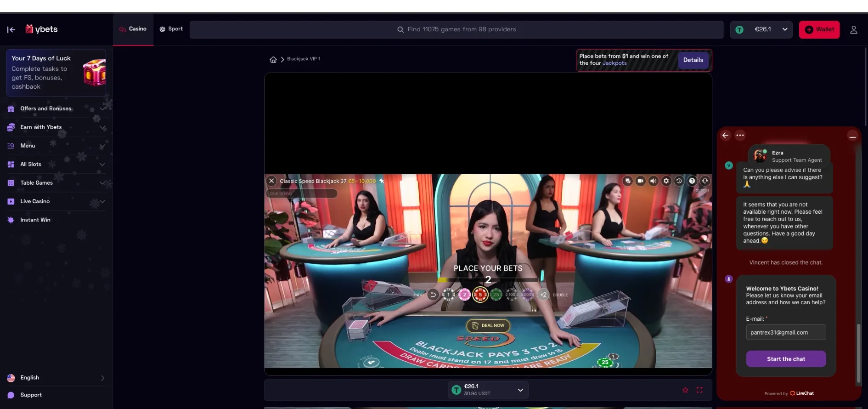Screen dimensions: 868x409
Task: Open game history clock icon
Action: [x=679, y=181]
